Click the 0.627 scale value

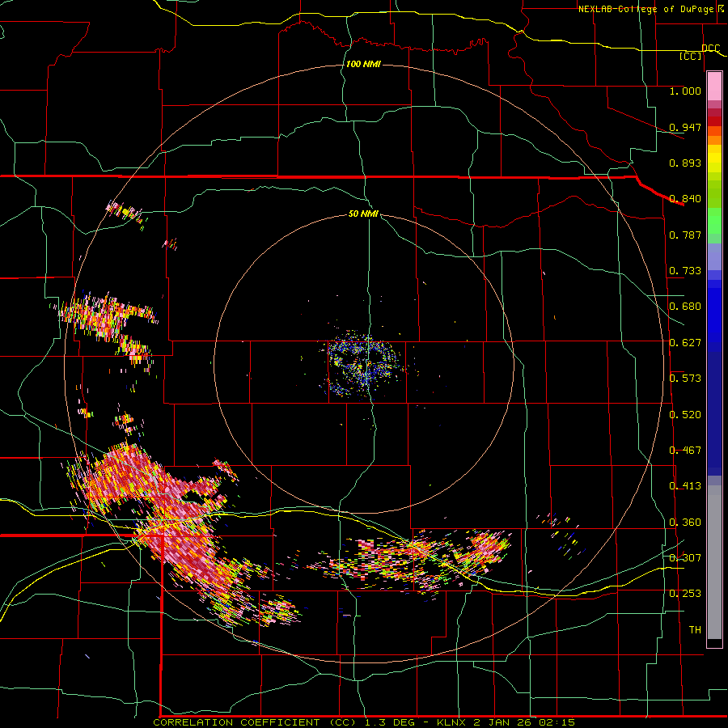point(685,343)
